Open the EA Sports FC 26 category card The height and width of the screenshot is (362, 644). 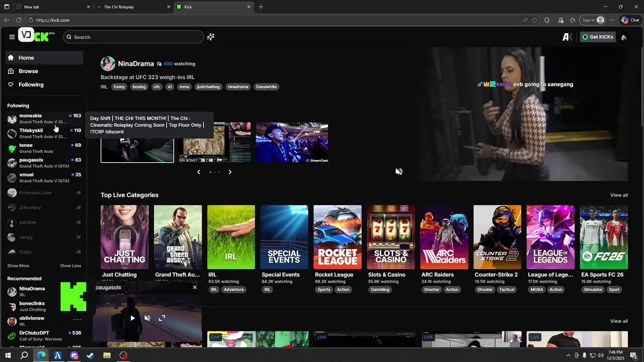coord(604,237)
